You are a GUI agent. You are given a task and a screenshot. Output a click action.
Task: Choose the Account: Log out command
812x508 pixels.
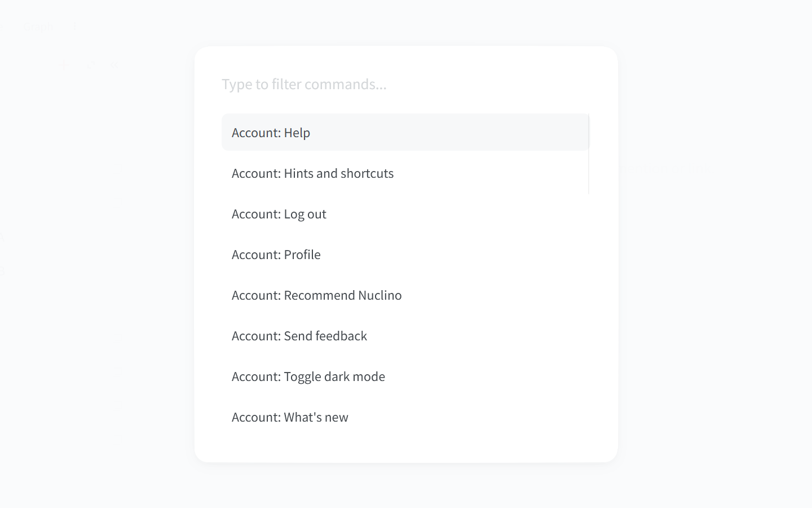[x=405, y=213]
